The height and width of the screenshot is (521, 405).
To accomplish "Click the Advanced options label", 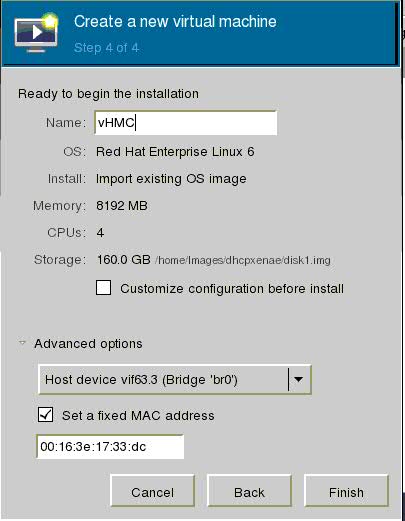I will pos(88,343).
